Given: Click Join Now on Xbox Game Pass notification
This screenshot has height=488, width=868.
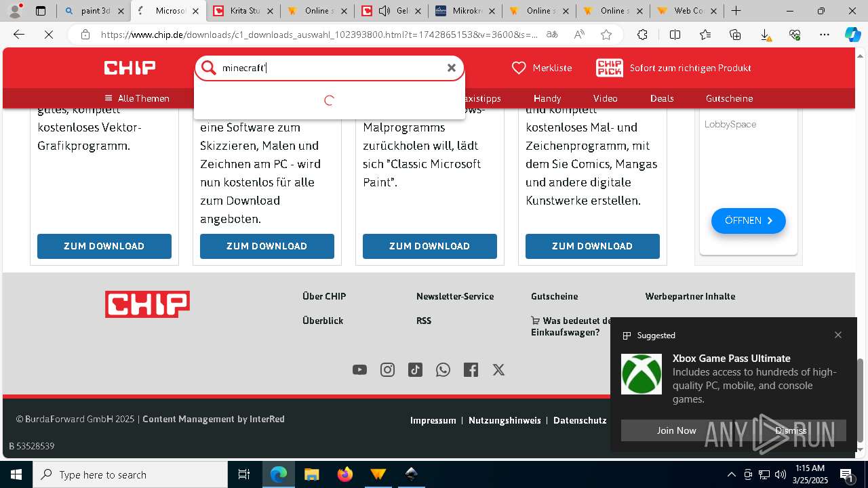Looking at the screenshot, I should coord(676,430).
